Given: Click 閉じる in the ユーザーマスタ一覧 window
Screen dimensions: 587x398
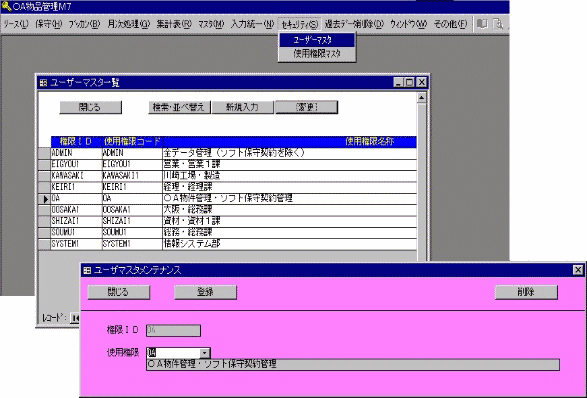Looking at the screenshot, I should coord(90,107).
